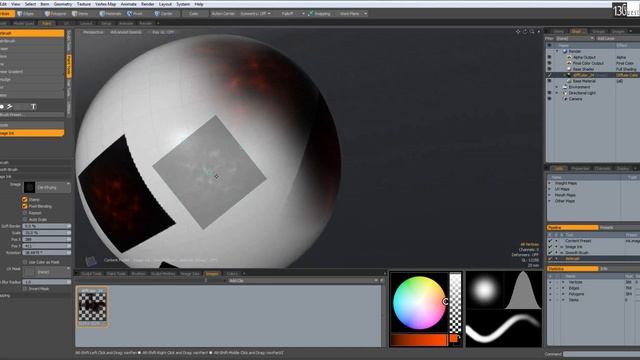Toggle Snapping in the toolbar
Screen dimensions: 640x360
coord(319,13)
